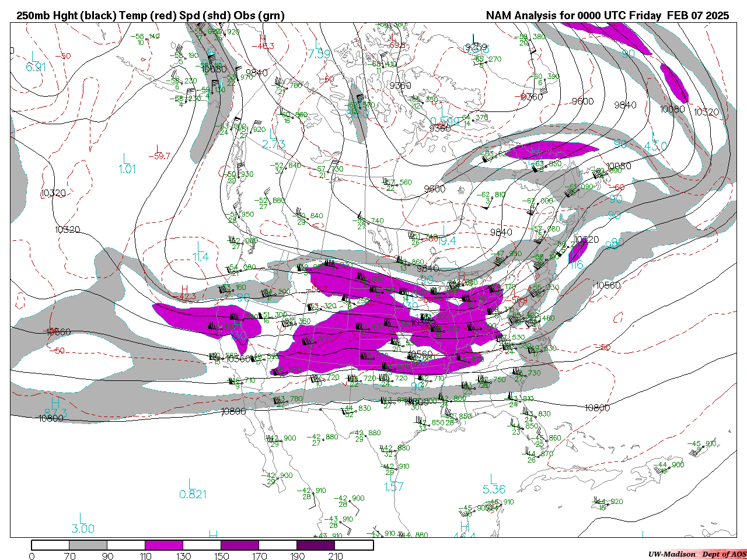Click the legend scale value '0'

pyautogui.click(x=32, y=556)
